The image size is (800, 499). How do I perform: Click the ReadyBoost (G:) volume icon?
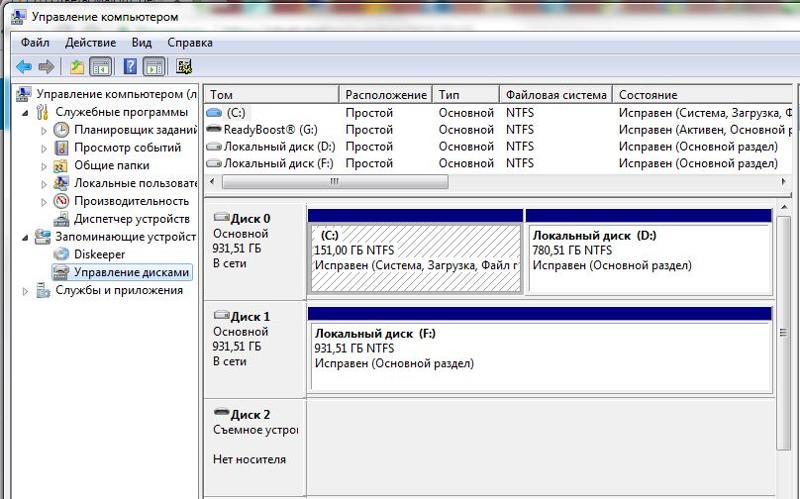pos(214,130)
